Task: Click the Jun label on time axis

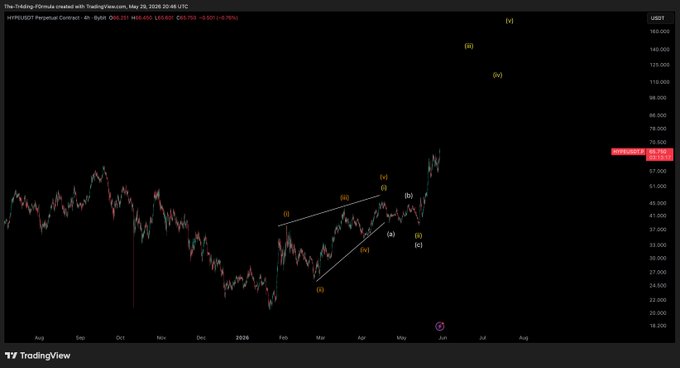Action: 442,338
